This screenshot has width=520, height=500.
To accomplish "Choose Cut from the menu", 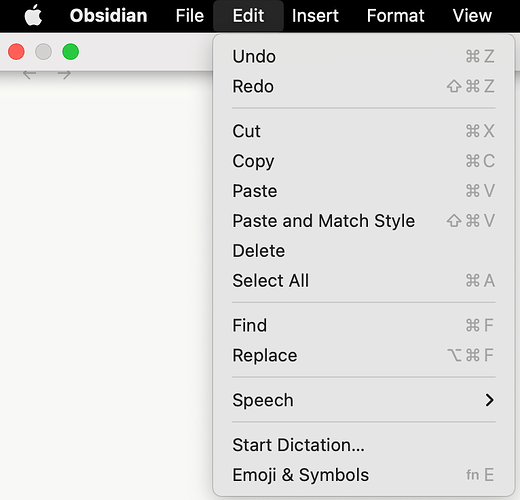I will pos(363,131).
